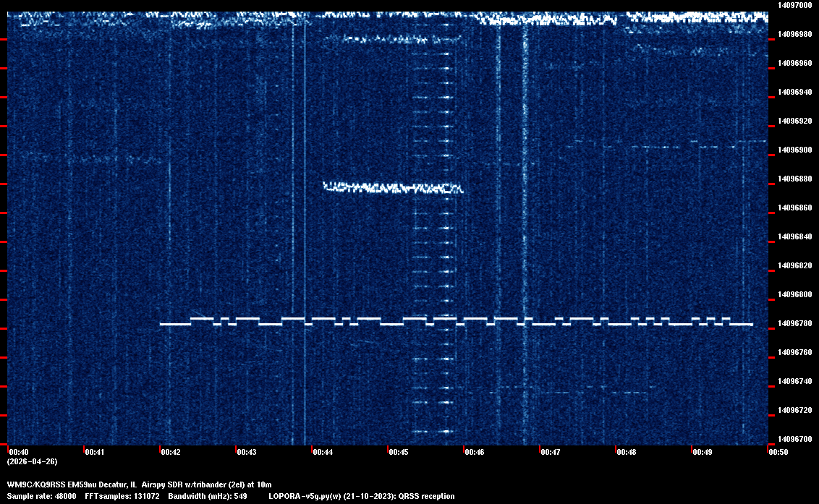Click the 00:47 time axis label

[551, 452]
